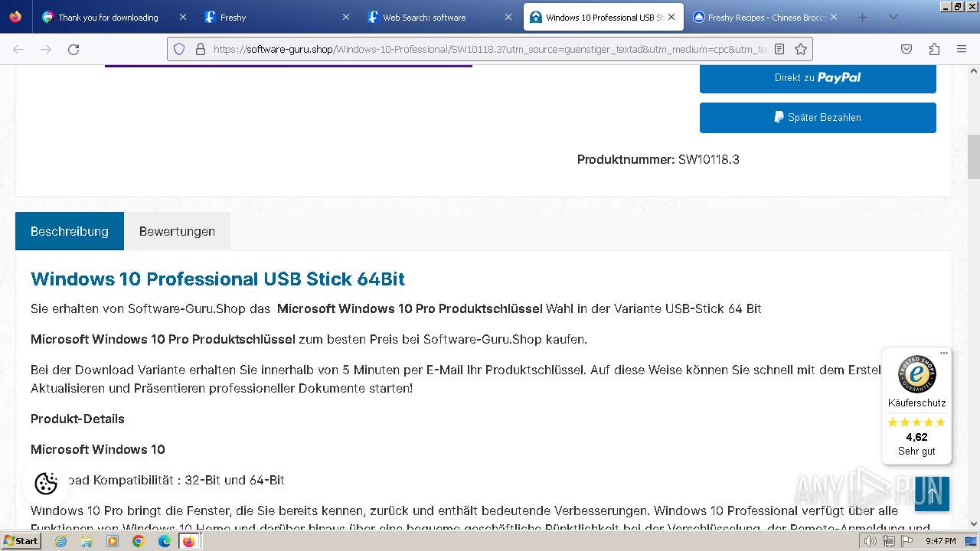This screenshot has width=980, height=551.
Task: Open Action Center flag icon
Action: click(x=907, y=541)
